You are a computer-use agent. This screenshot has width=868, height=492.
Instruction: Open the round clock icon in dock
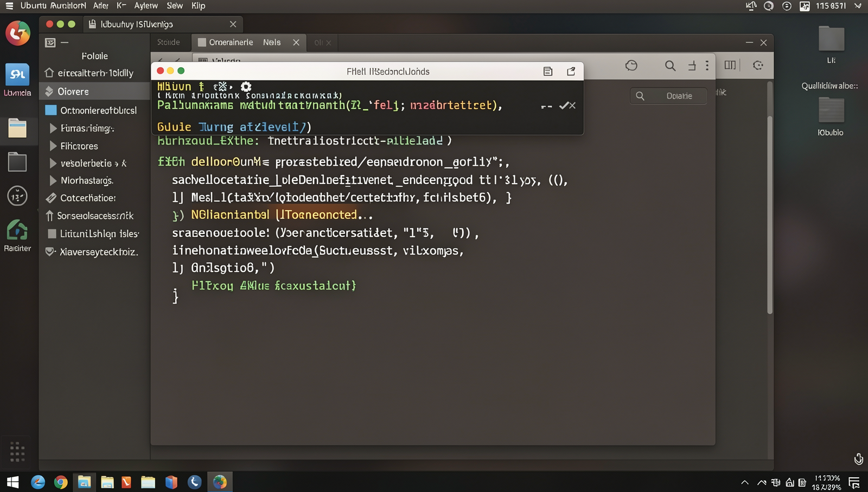(17, 196)
